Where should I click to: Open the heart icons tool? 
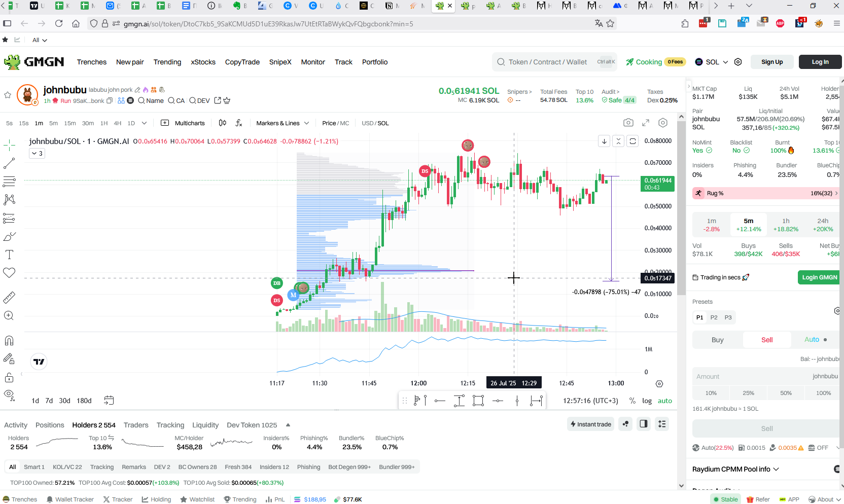9,273
